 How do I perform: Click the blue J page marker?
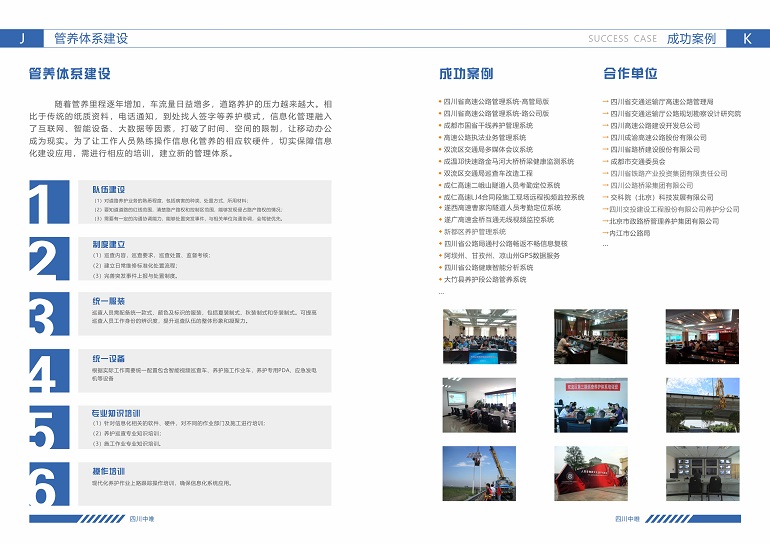pos(22,38)
